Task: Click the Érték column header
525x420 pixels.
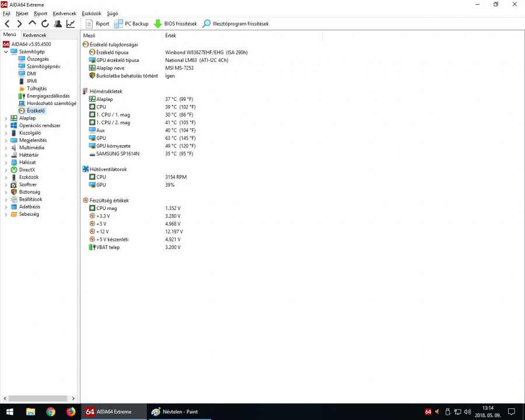Action: coord(243,36)
